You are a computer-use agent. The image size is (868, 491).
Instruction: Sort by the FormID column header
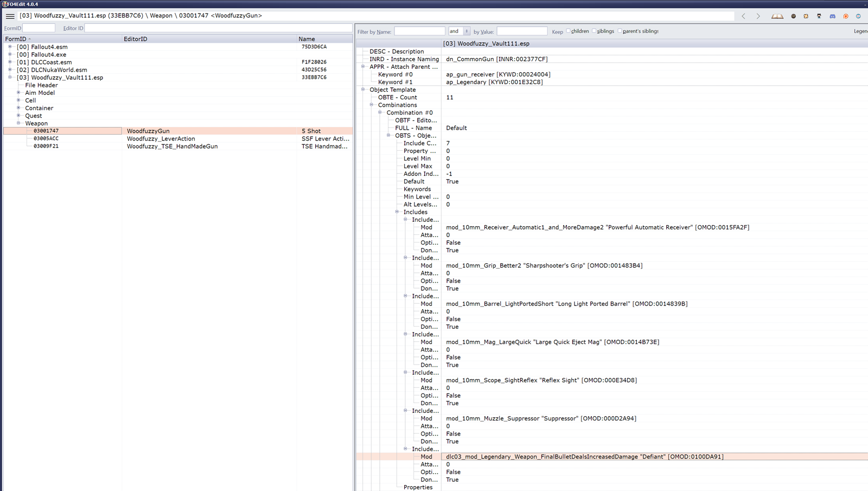[x=62, y=39]
